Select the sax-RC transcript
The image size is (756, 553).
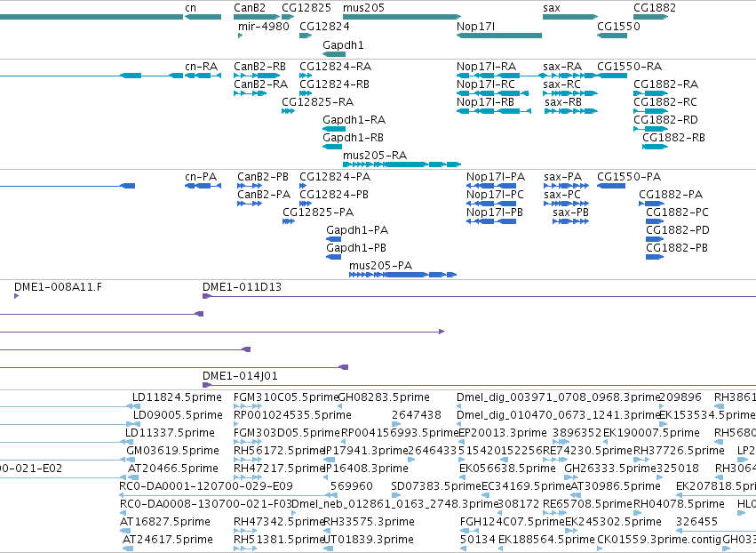pos(570,93)
